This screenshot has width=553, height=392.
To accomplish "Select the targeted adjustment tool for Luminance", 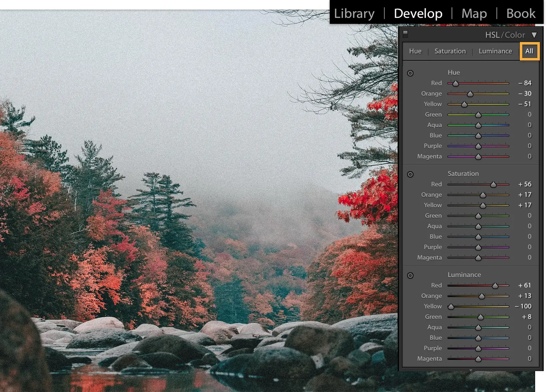I will click(411, 275).
